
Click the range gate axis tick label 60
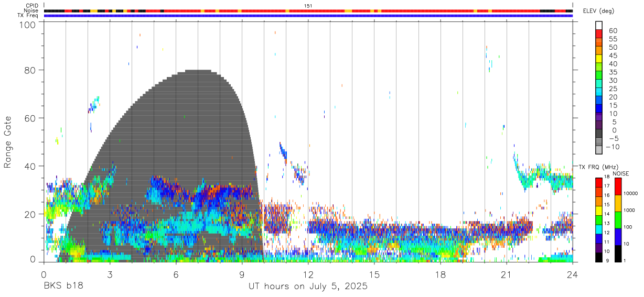(30, 118)
